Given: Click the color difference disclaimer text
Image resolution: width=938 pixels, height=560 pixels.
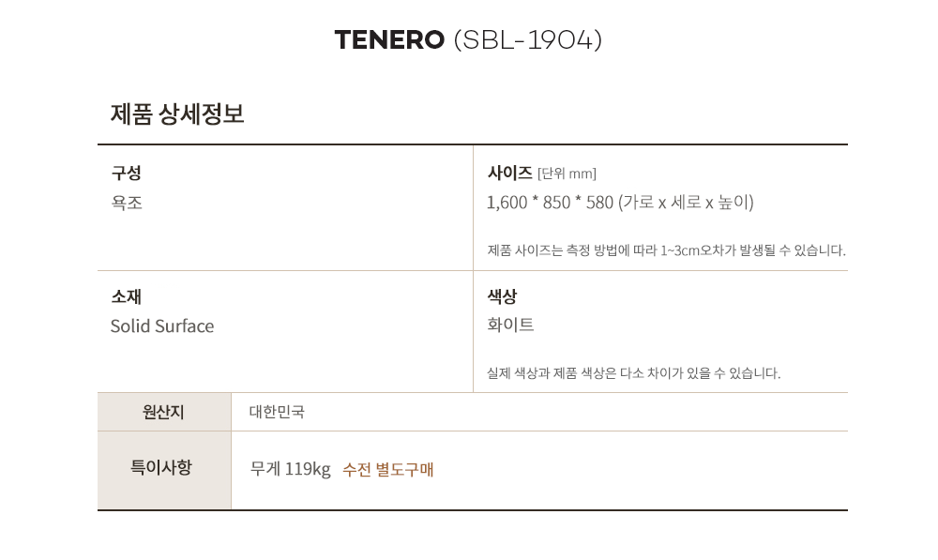Looking at the screenshot, I should pos(633,373).
